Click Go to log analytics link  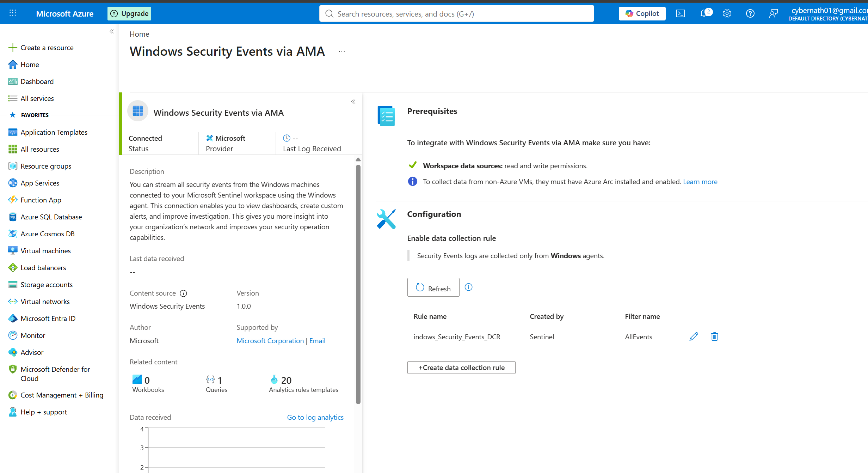pos(315,417)
